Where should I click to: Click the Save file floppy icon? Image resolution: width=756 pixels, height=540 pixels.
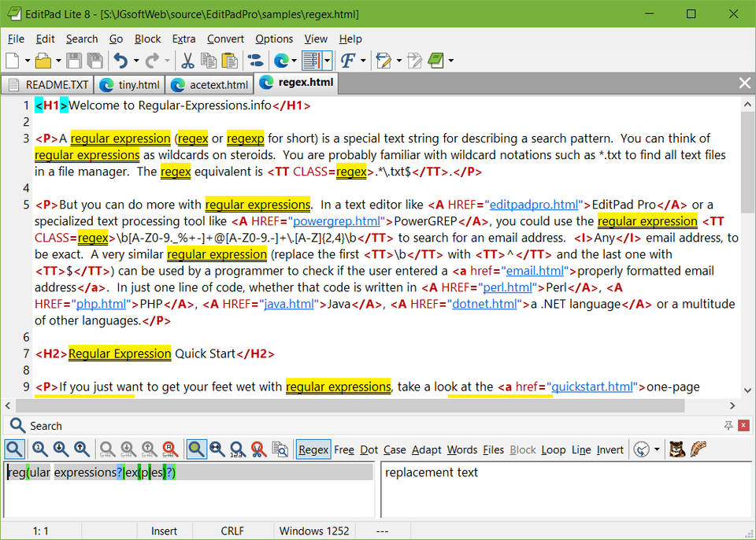point(74,61)
